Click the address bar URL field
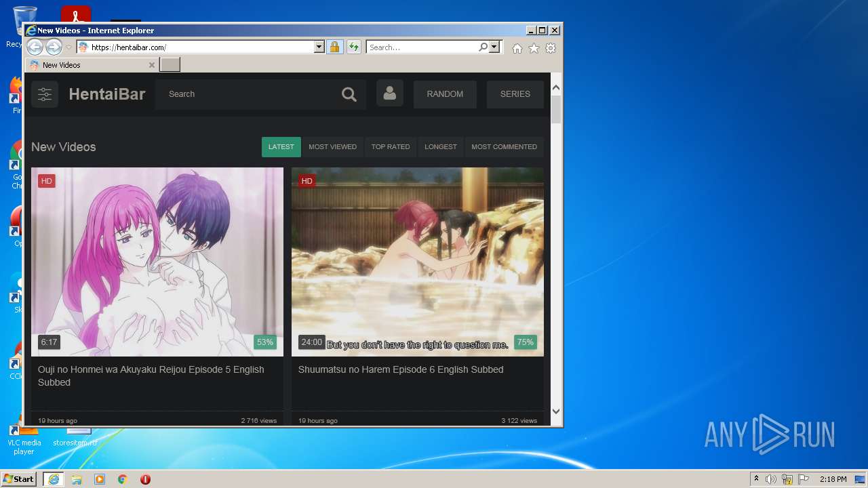This screenshot has width=868, height=488. (195, 47)
